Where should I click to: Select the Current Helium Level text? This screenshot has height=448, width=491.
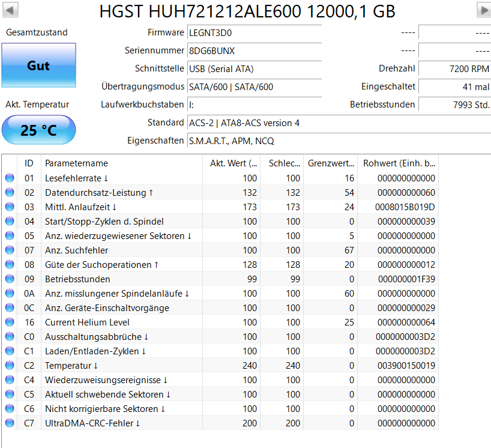coord(87,322)
